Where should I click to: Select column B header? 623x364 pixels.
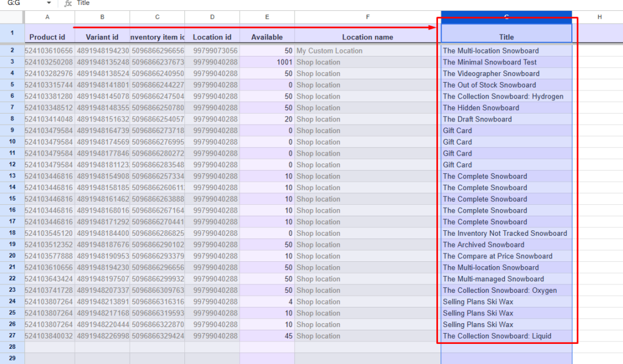(x=102, y=17)
